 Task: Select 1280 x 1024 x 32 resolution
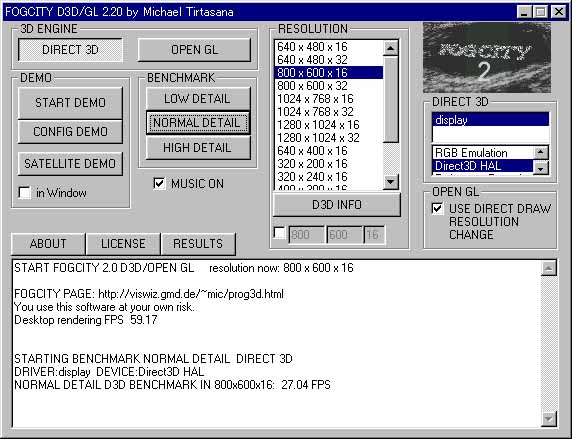tap(329, 138)
